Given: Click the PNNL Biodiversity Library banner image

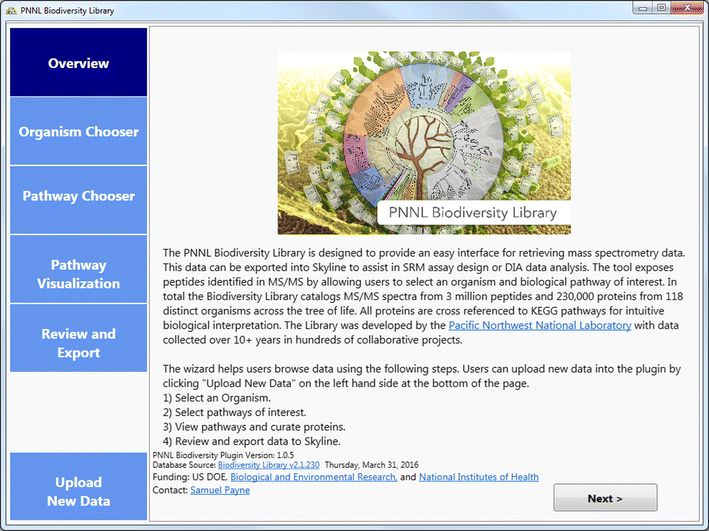Looking at the screenshot, I should click(x=424, y=142).
